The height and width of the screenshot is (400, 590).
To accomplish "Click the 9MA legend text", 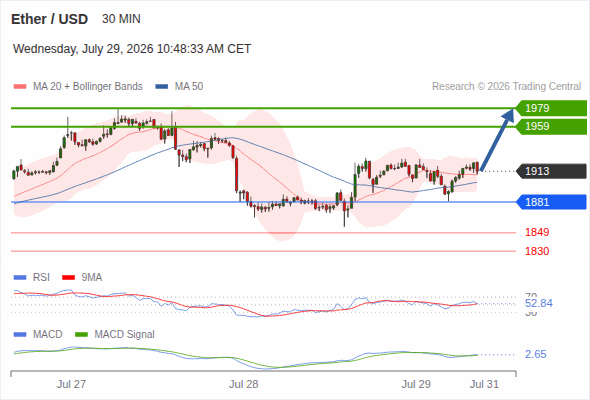I will [92, 278].
